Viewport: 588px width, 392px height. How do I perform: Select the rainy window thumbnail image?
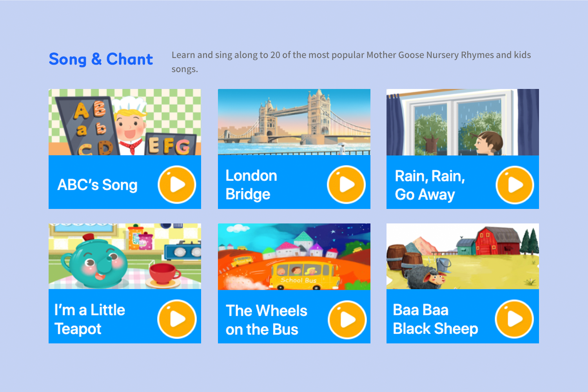point(463,122)
